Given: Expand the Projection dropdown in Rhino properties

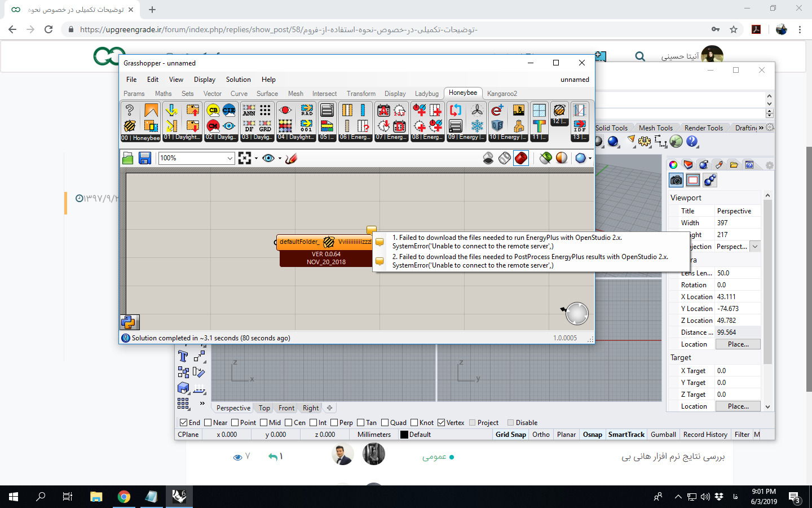Looking at the screenshot, I should (x=755, y=247).
